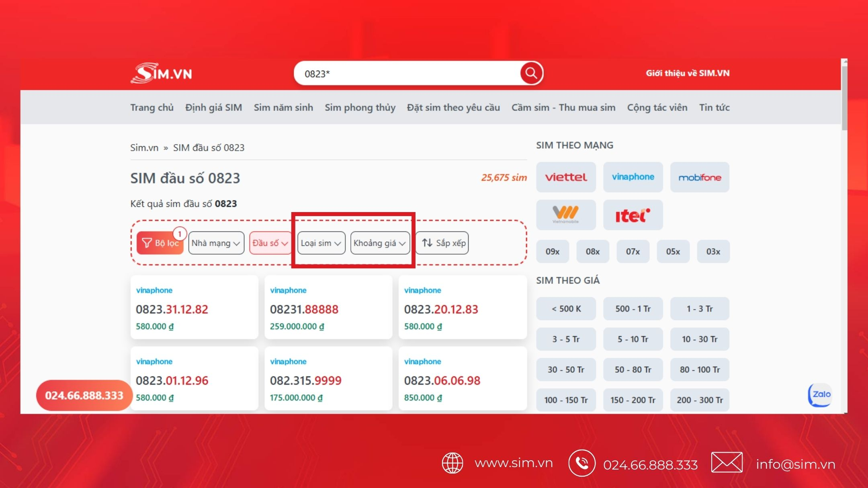Click the 259.000.000 đ price text
This screenshot has width=868, height=488.
tap(297, 327)
